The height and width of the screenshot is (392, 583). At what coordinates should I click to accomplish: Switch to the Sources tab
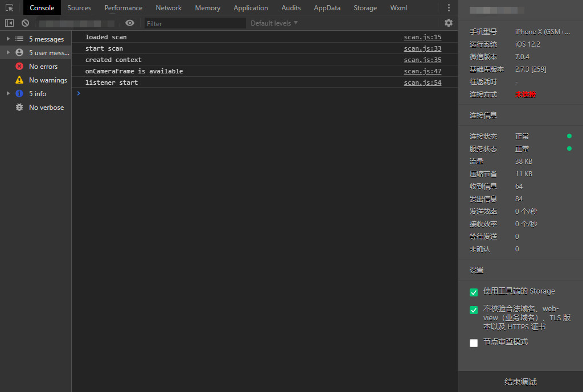click(x=79, y=8)
